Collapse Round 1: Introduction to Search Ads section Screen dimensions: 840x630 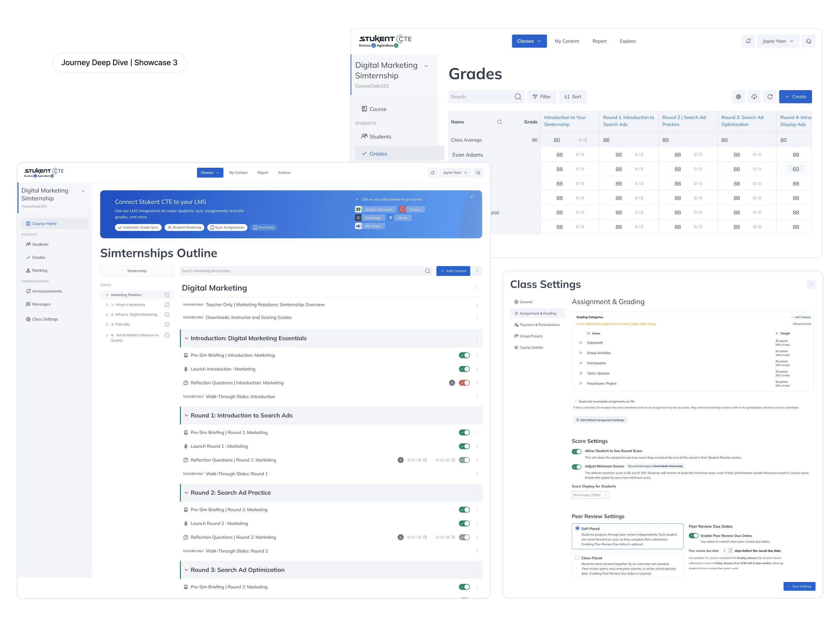click(186, 415)
